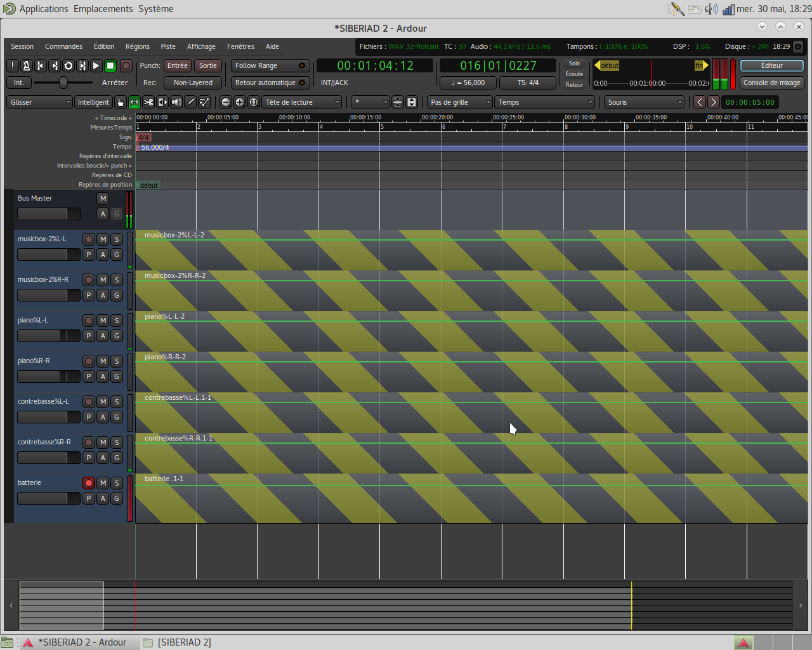Open the Session menu
The height and width of the screenshot is (650, 812).
pos(22,46)
